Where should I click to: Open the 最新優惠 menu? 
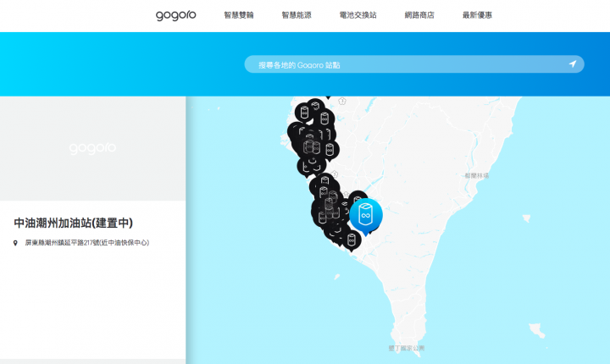[477, 15]
